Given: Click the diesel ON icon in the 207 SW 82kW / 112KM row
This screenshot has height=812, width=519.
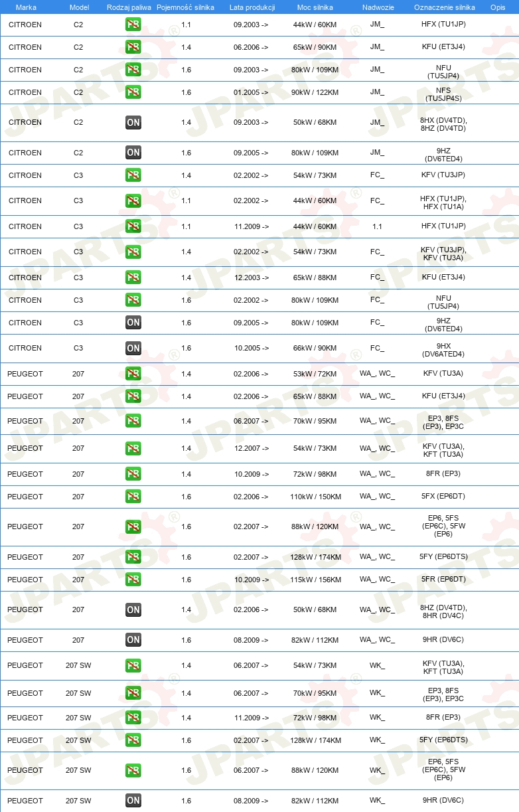Looking at the screenshot, I should tap(133, 801).
